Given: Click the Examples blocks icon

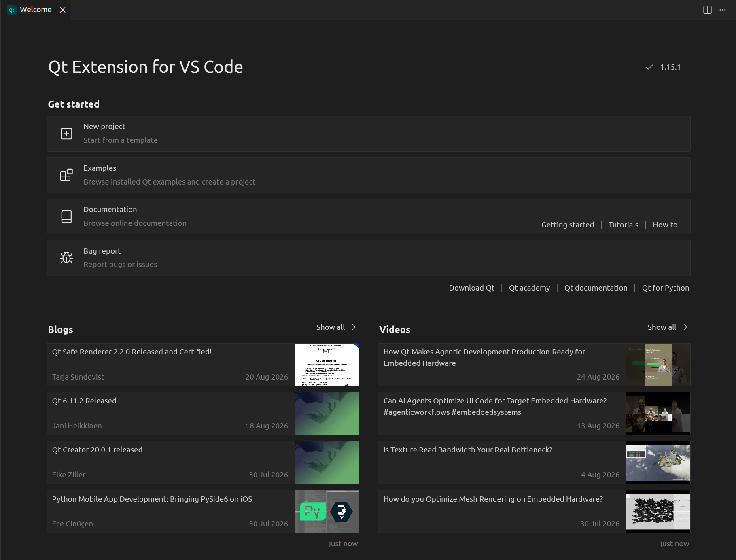Looking at the screenshot, I should pos(66,175).
